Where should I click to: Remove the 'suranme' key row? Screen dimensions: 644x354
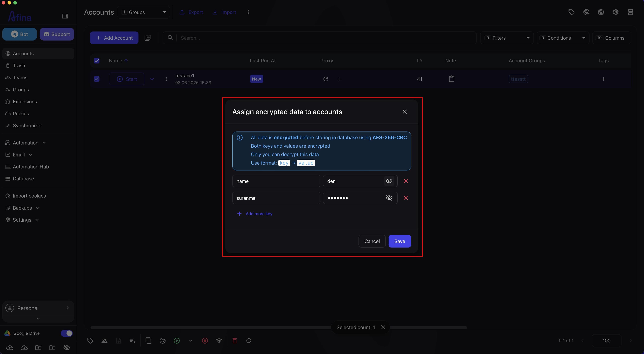[406, 198]
